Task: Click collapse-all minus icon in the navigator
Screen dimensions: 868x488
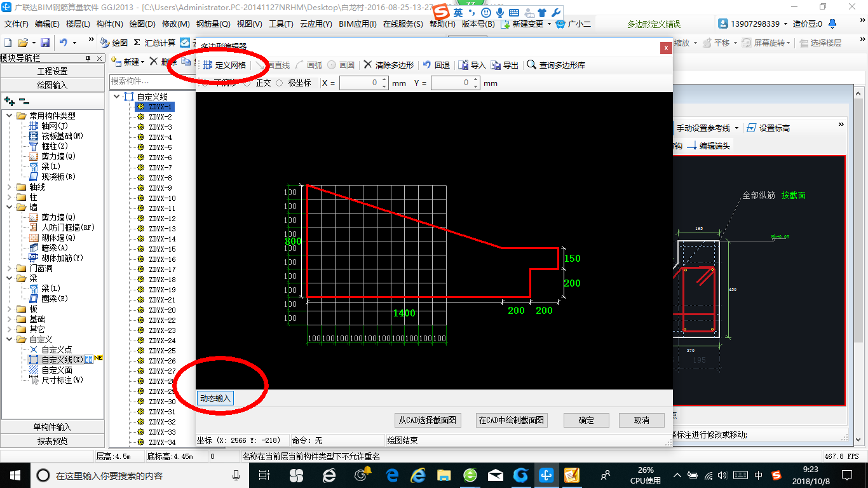Action: tap(24, 100)
